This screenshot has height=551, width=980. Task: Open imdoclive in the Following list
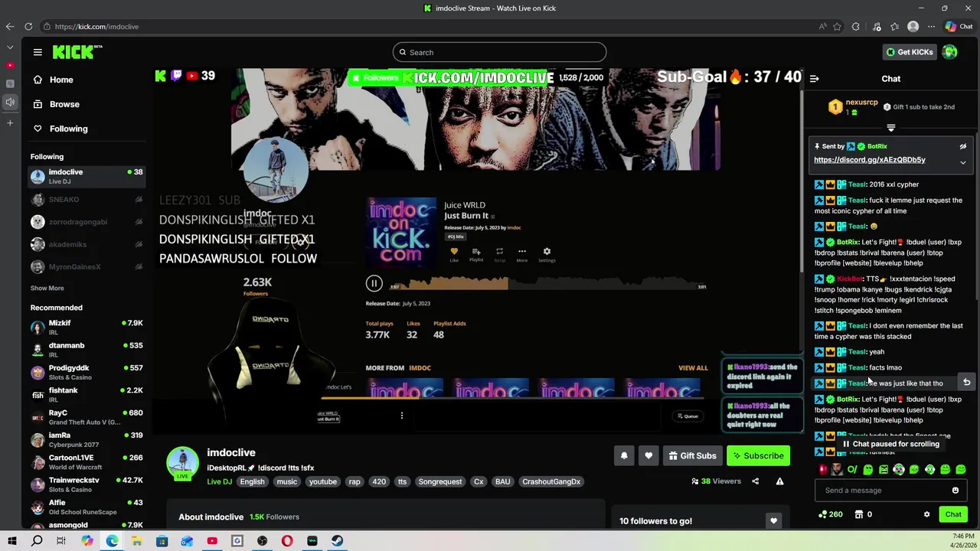[x=87, y=177]
